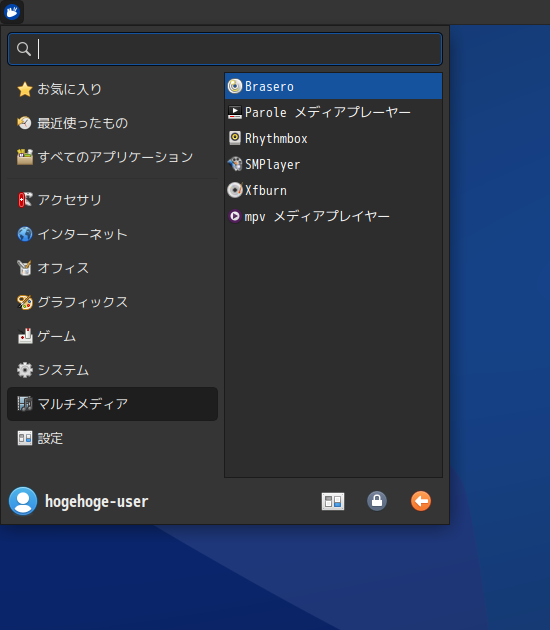This screenshot has height=630, width=550.
Task: Open the settings manager icon beside lock
Action: point(333,501)
